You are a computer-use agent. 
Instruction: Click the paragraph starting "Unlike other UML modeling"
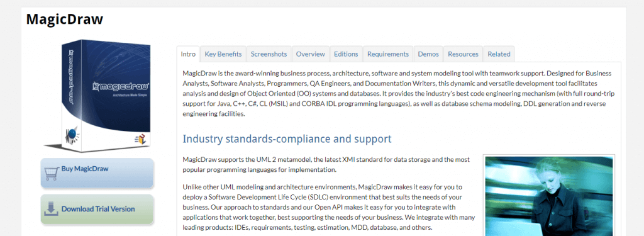coord(329,207)
